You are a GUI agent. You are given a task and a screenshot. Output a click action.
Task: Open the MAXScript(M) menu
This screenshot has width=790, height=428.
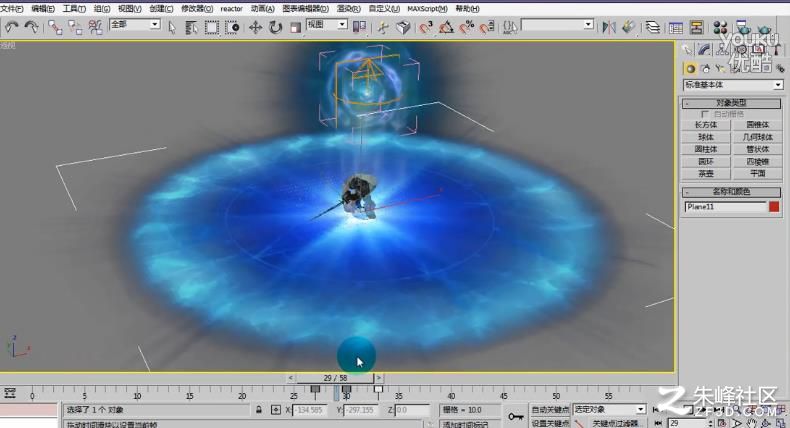427,9
